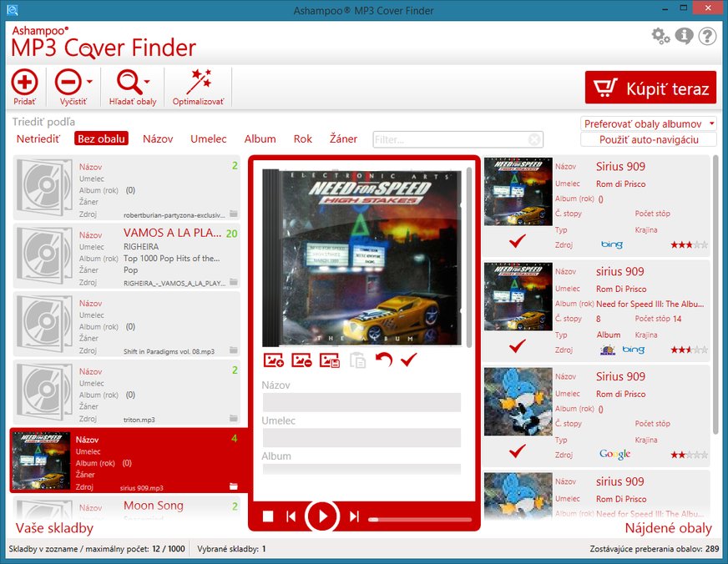This screenshot has height=564, width=728.
Task: Open settings with the gears icon
Action: (660, 36)
